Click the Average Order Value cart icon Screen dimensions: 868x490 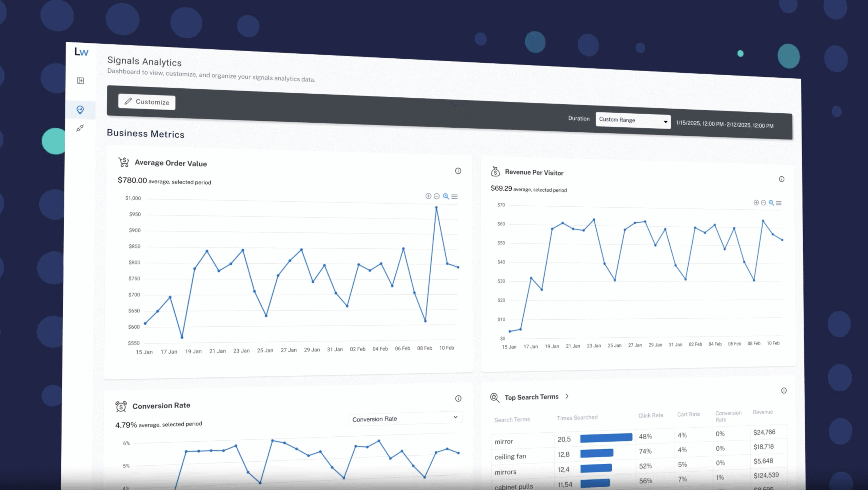pos(123,162)
